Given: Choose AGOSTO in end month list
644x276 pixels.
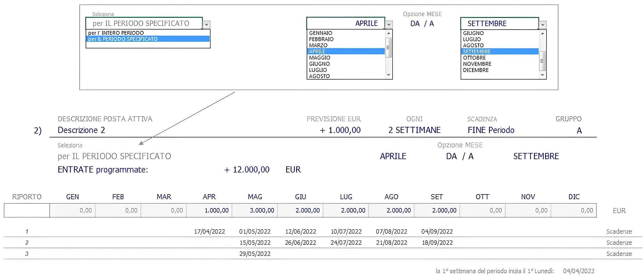Looking at the screenshot, I should pyautogui.click(x=500, y=45).
